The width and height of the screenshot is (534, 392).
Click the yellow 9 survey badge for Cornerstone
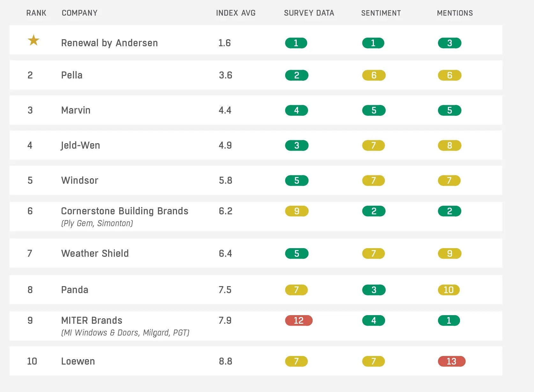click(x=297, y=211)
